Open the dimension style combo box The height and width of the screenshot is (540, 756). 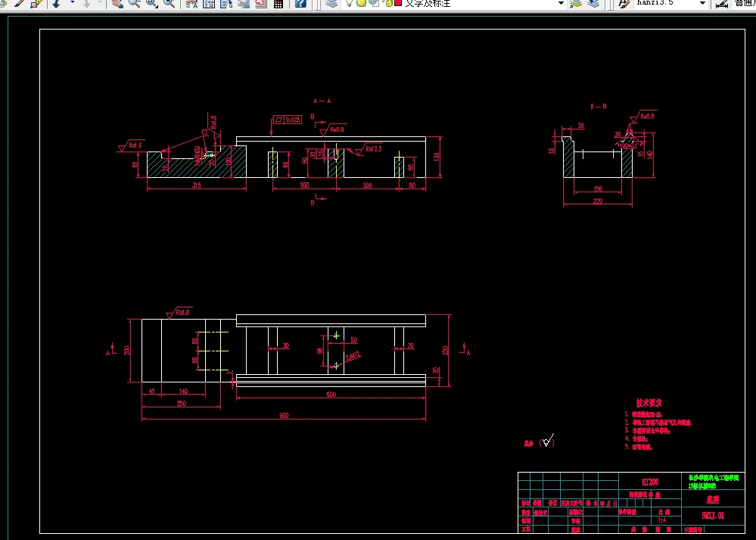pos(745,3)
